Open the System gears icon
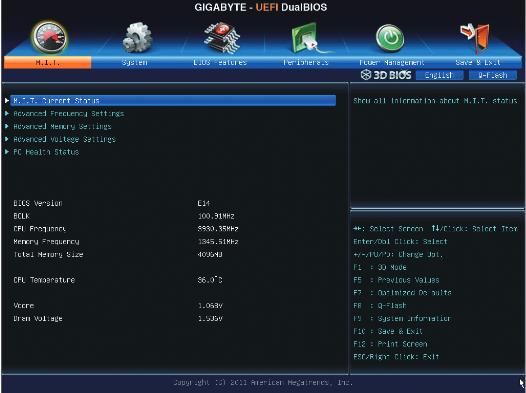This screenshot has width=526, height=393. point(137,37)
